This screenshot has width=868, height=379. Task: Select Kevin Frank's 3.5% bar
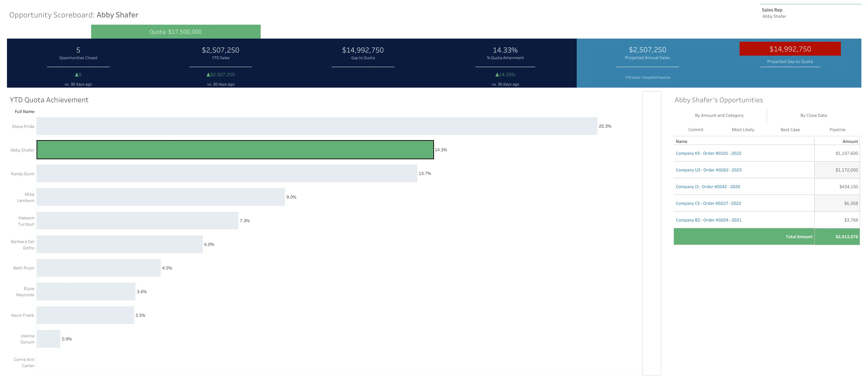[x=85, y=315]
